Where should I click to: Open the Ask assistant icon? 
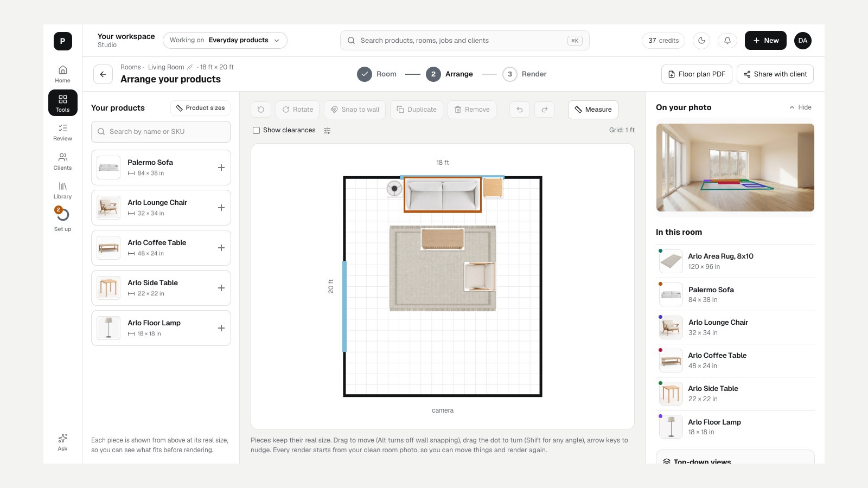(x=62, y=442)
